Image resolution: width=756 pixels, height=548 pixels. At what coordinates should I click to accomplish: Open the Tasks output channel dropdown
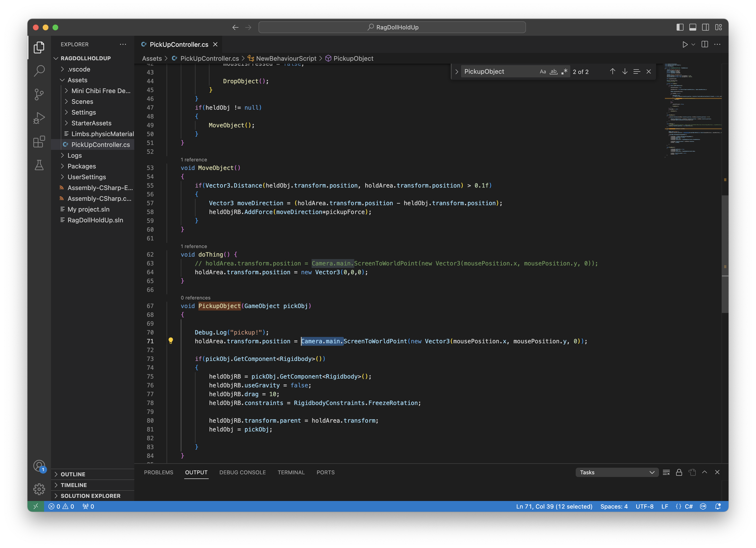point(617,472)
